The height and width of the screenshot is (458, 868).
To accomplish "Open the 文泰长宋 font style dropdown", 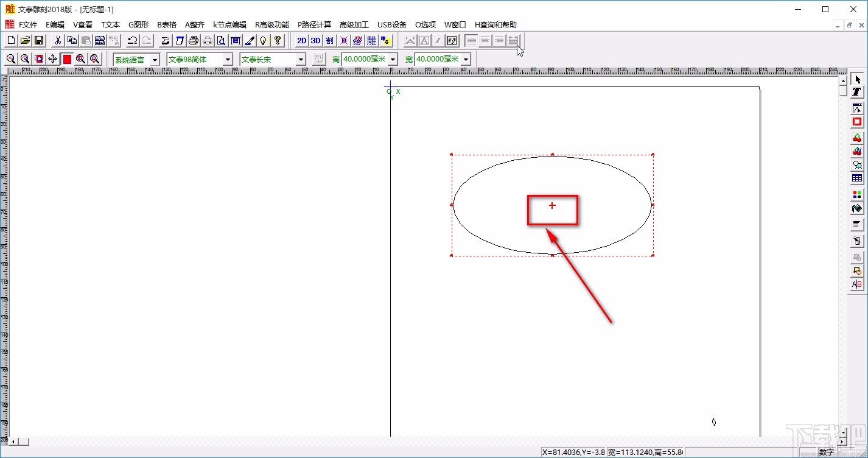I will tap(301, 59).
